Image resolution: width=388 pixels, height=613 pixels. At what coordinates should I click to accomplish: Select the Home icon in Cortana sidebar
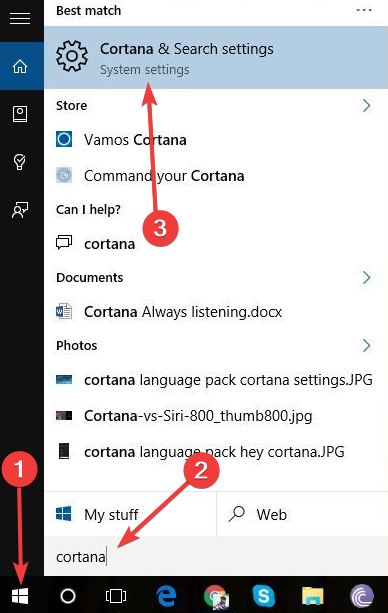(20, 66)
